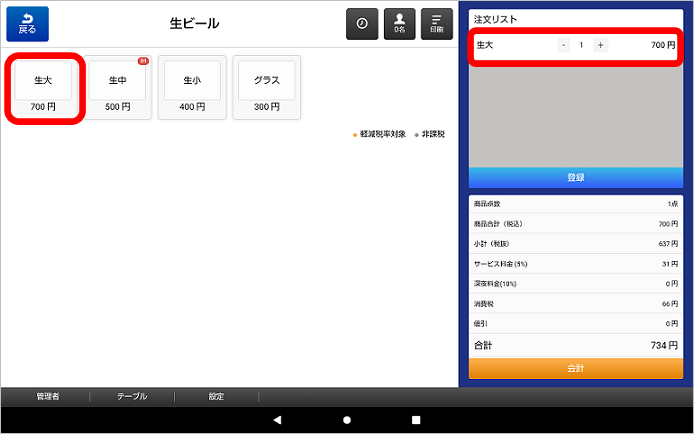Viewport: 694px width, 434px height.
Task: Add グラス 300円 to the order
Action: (267, 88)
